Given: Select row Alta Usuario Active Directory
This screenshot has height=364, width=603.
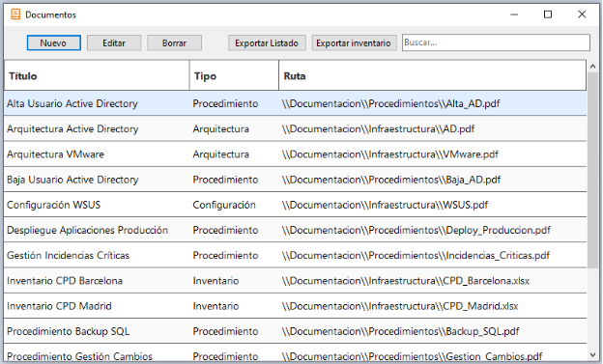Looking at the screenshot, I should coord(296,103).
